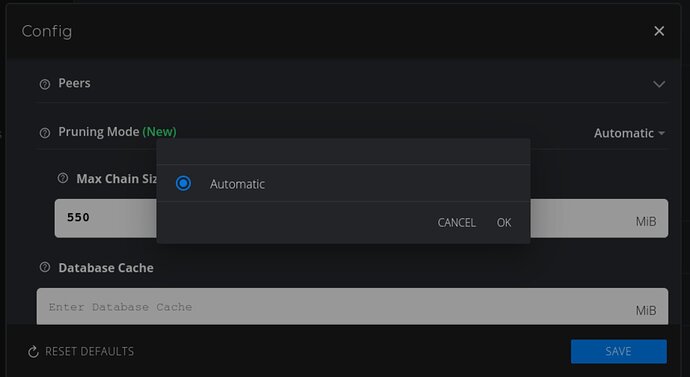Cancel the pruning mode selection popup
The image size is (690, 377).
pos(456,223)
